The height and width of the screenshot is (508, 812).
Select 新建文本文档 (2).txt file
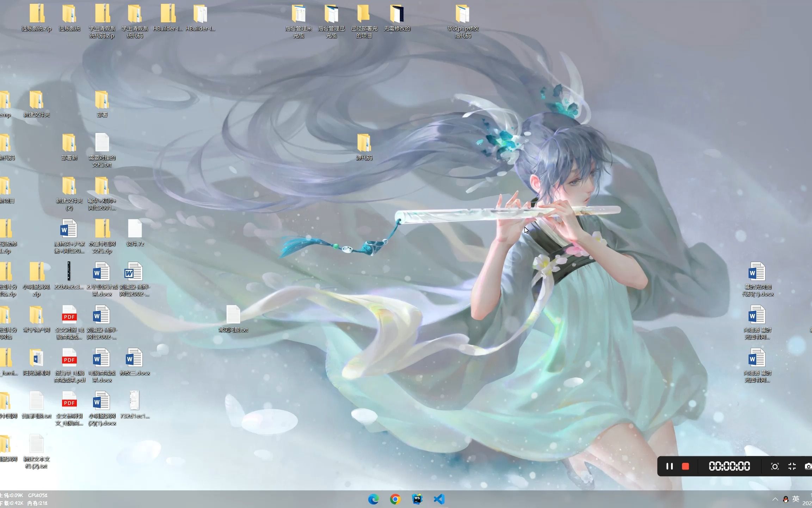pyautogui.click(x=36, y=452)
